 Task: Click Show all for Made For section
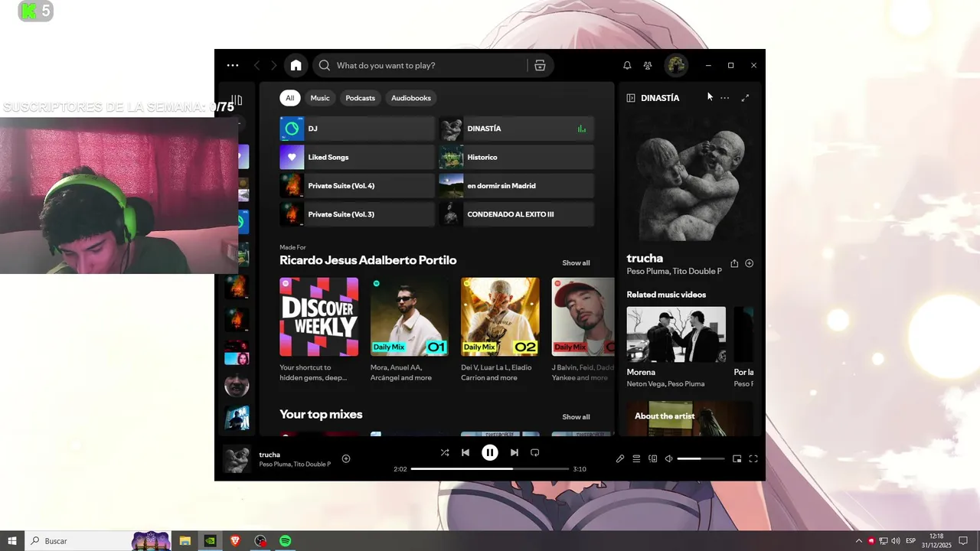point(576,263)
